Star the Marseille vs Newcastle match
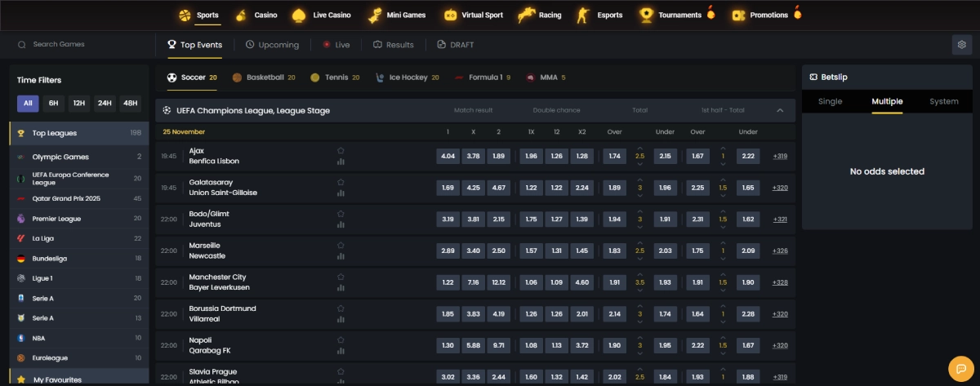This screenshot has height=386, width=980. (x=341, y=245)
